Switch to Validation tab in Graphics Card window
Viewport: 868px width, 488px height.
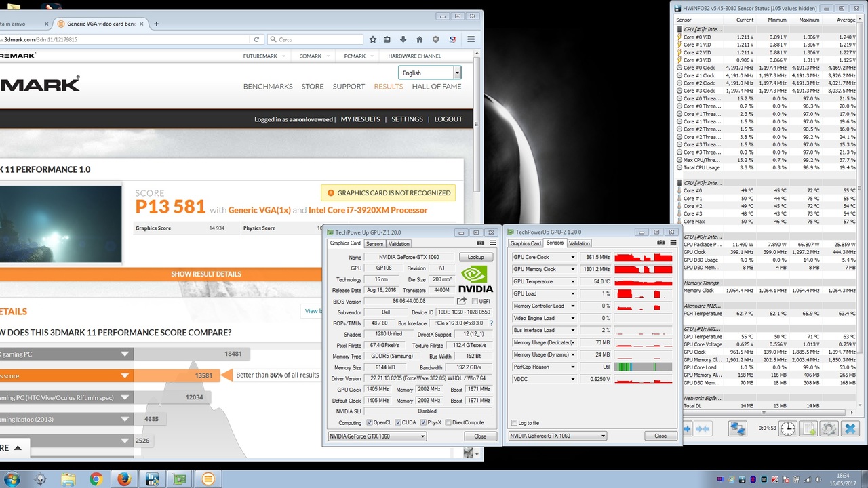pos(399,244)
